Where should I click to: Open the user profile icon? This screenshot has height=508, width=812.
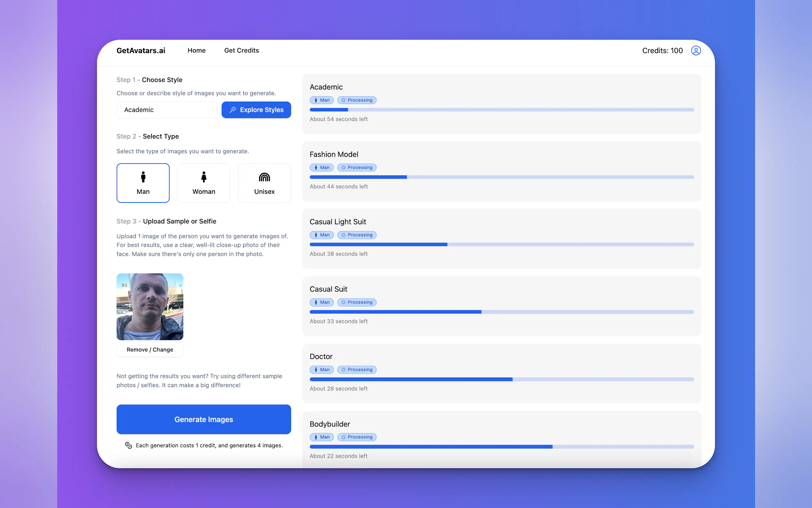(x=696, y=51)
